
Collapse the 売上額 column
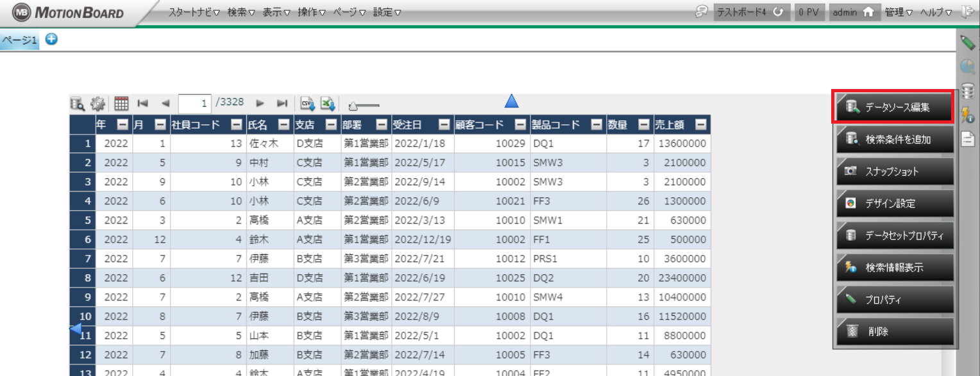tap(700, 125)
